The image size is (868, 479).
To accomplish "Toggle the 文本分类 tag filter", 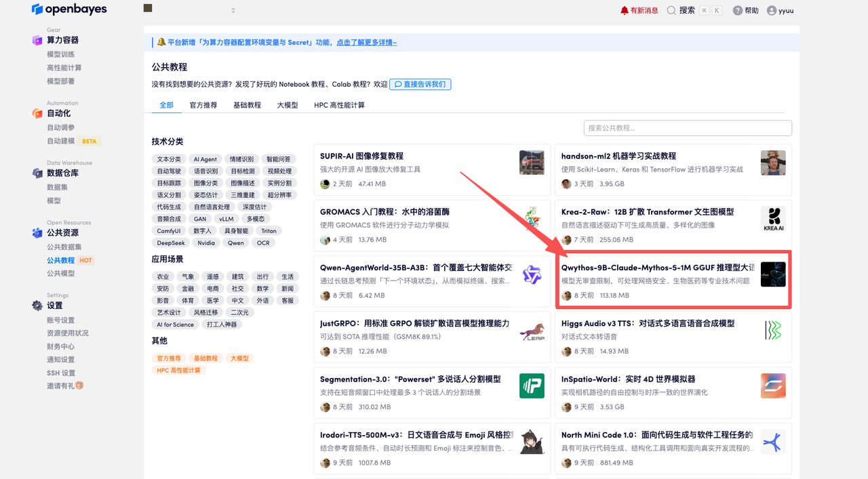I will point(169,159).
